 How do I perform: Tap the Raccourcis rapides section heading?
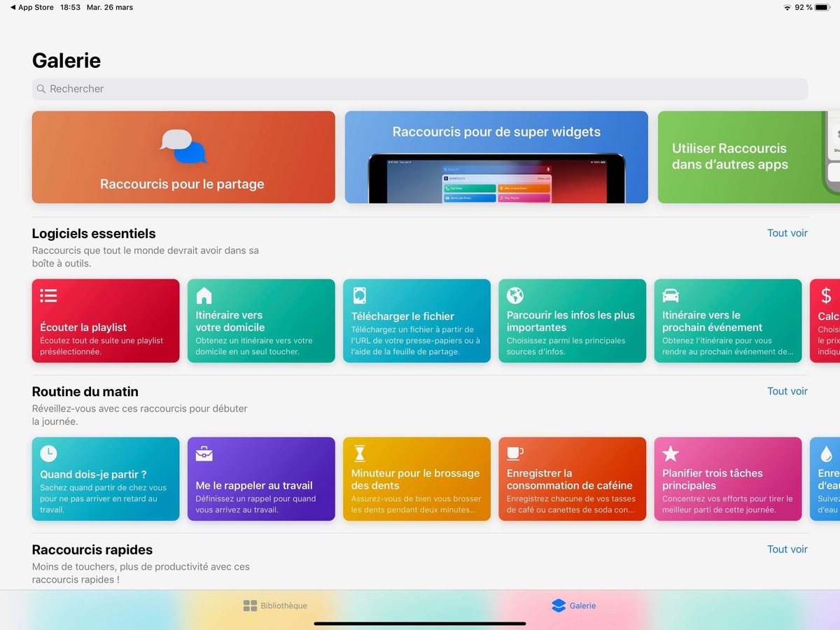92,550
